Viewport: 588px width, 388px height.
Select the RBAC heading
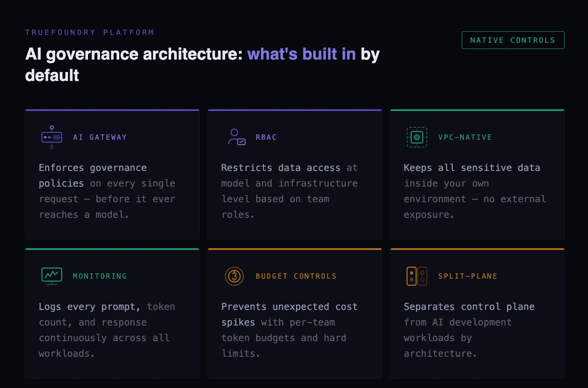point(266,137)
